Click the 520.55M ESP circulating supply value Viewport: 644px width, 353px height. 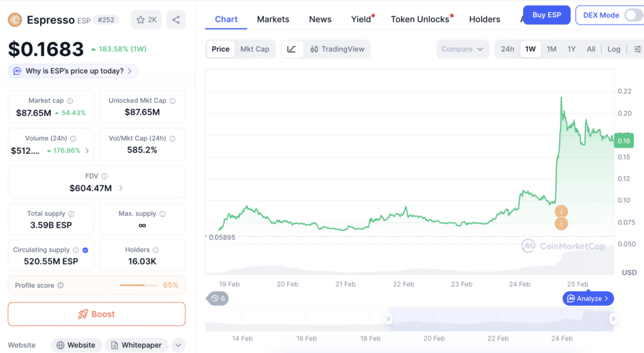coord(51,261)
